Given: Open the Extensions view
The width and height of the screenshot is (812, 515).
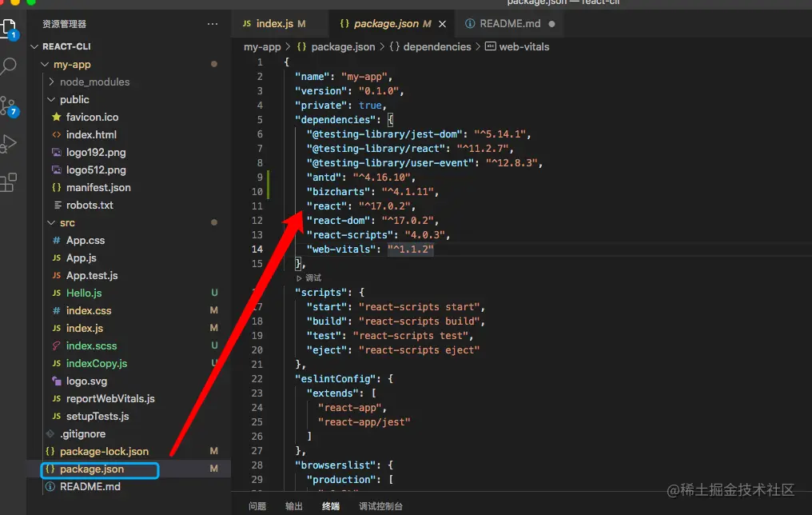Looking at the screenshot, I should click(9, 182).
